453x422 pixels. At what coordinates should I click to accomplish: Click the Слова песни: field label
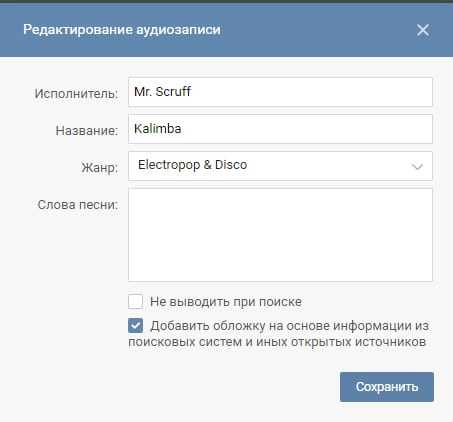(78, 205)
